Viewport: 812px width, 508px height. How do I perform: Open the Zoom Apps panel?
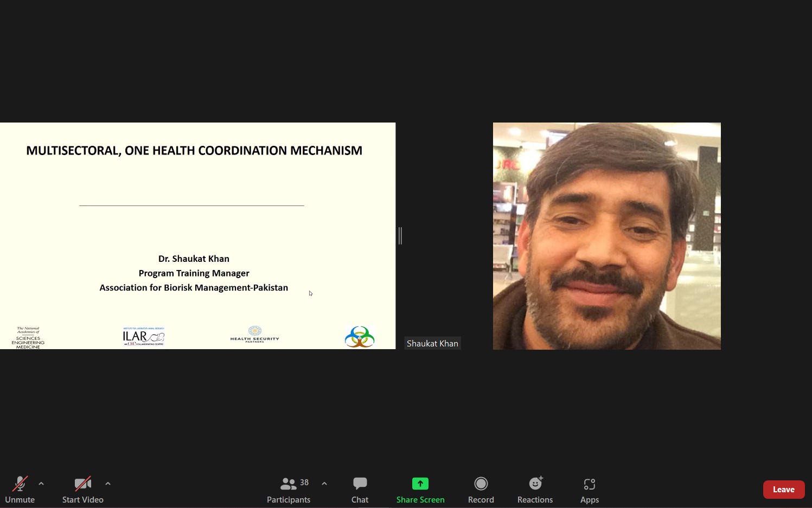590,490
